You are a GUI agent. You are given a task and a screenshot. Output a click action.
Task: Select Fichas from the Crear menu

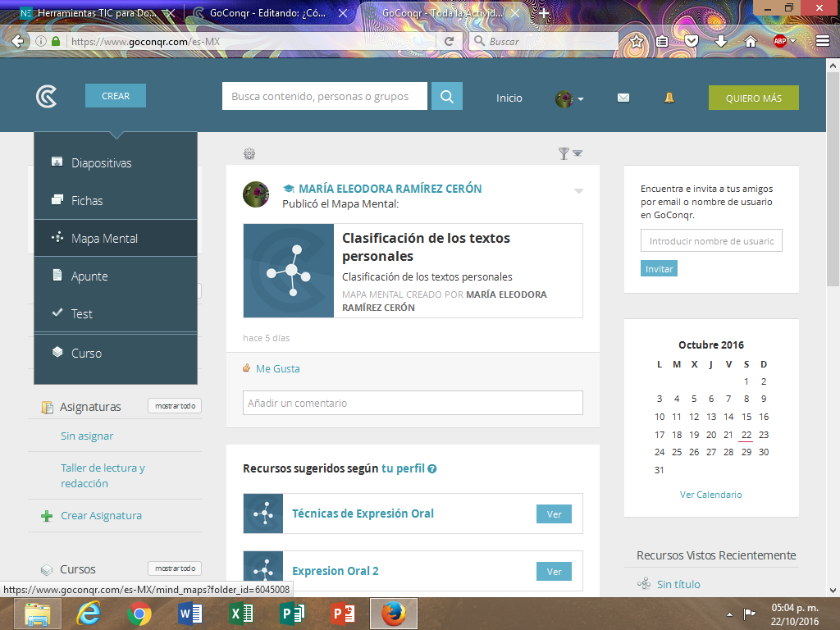click(116, 200)
